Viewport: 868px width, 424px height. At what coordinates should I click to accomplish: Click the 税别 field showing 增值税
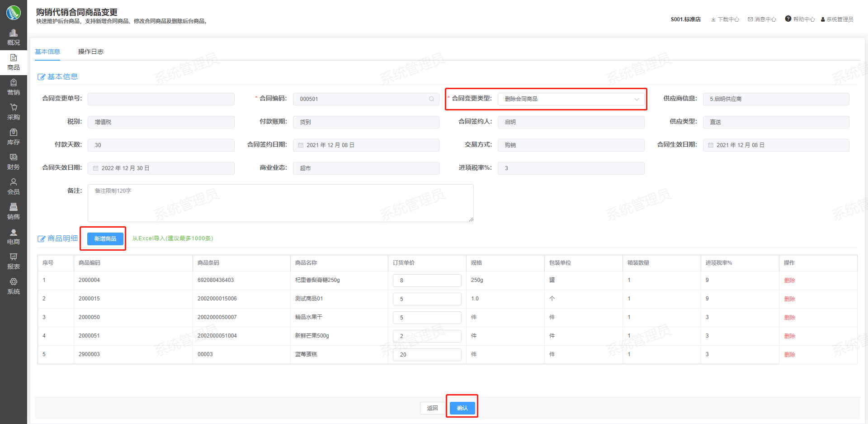pyautogui.click(x=161, y=122)
